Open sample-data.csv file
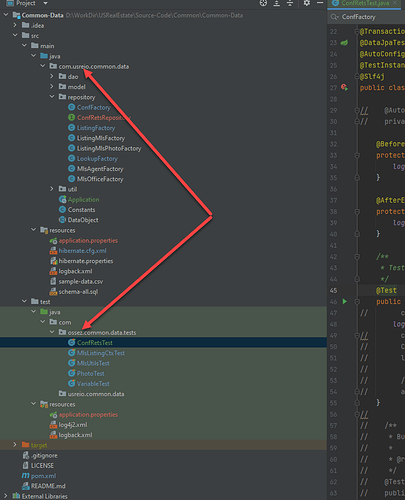Screen dimensions: 405x500 click(81, 281)
